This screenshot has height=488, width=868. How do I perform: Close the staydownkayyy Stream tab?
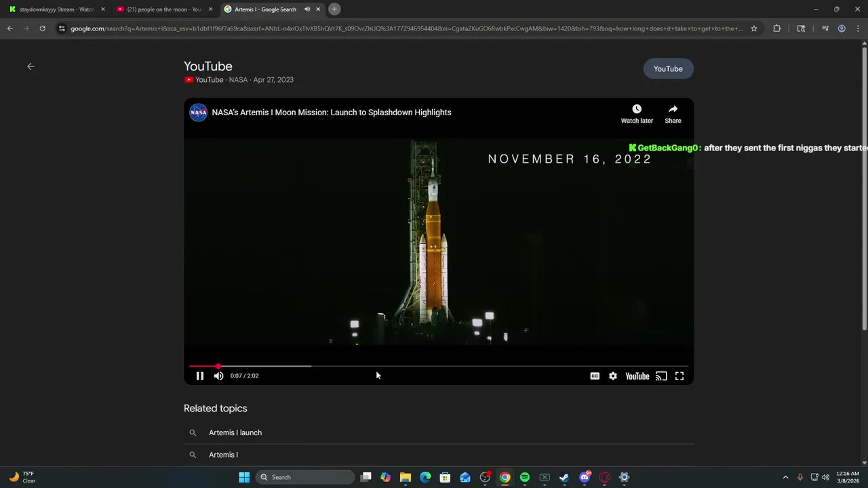(103, 9)
